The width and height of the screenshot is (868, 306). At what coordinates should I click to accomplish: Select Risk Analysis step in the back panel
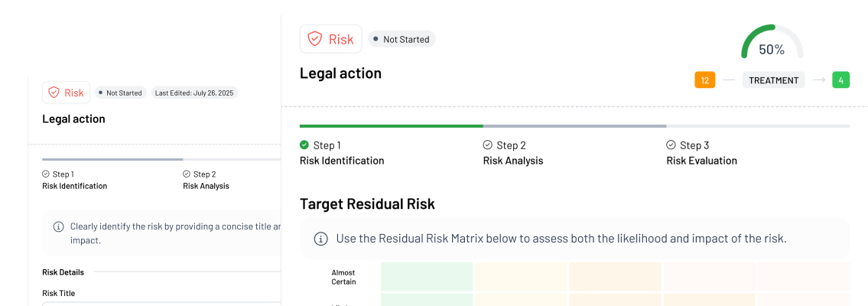(x=206, y=186)
